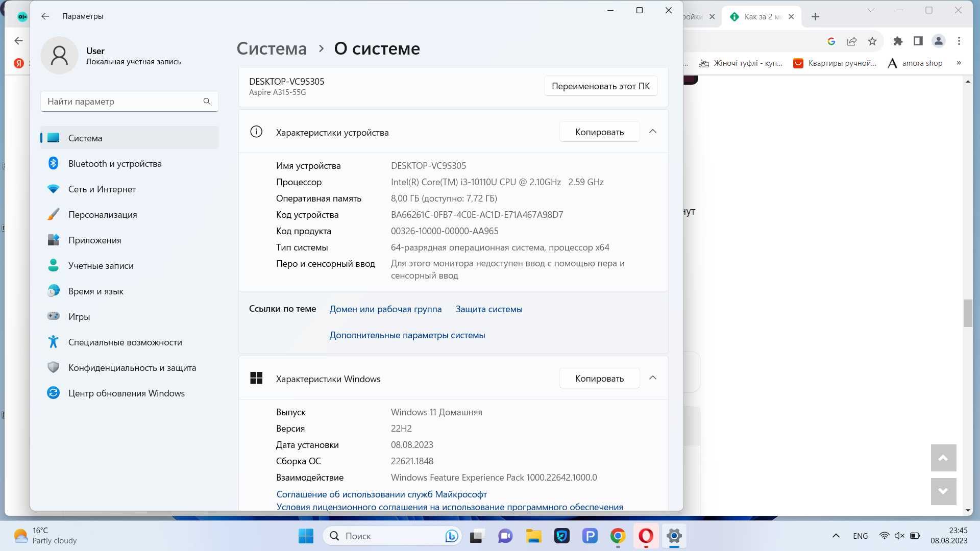
Task: Open a new Chrome tab
Action: pyautogui.click(x=816, y=17)
